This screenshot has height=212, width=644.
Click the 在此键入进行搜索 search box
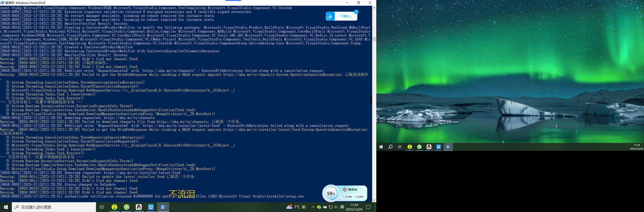(x=54, y=207)
